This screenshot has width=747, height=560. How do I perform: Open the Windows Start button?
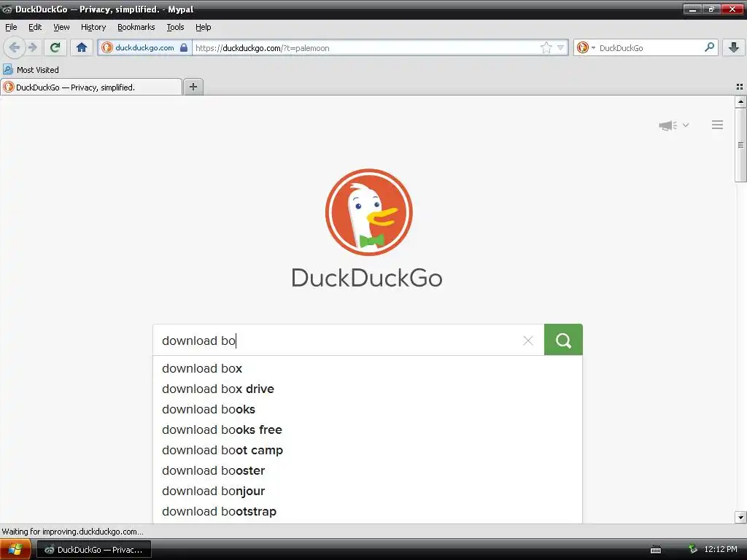pos(15,549)
